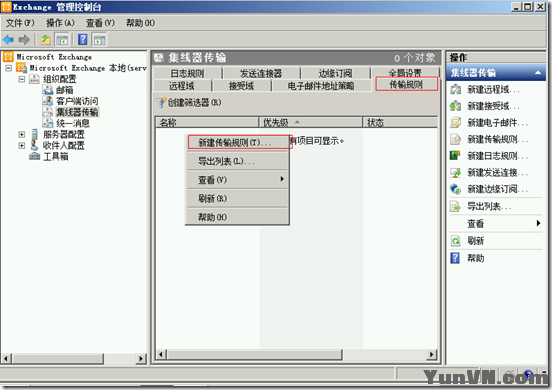Click the console tree scroll right arrow
Screen dimensions: 552x390
point(141,359)
